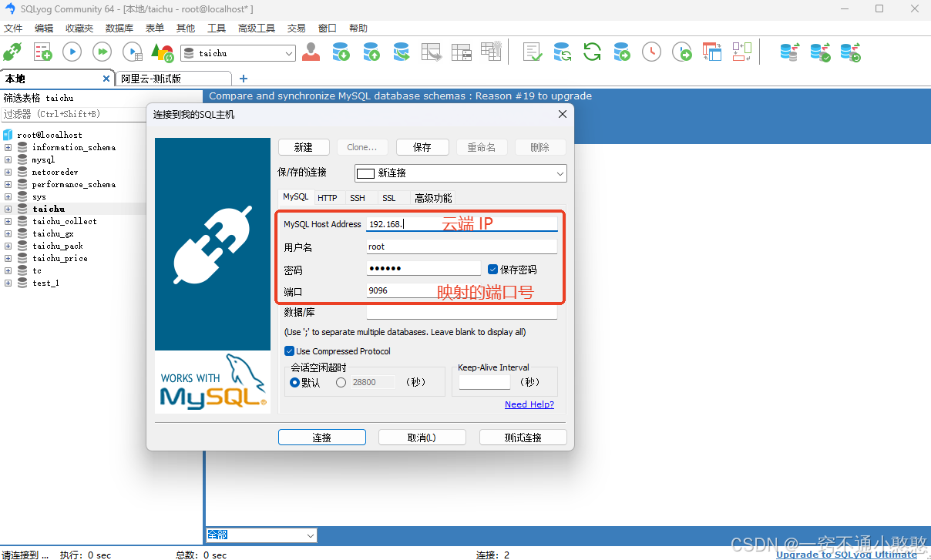
Task: Expand the netcoredev database node
Action: tap(8, 172)
